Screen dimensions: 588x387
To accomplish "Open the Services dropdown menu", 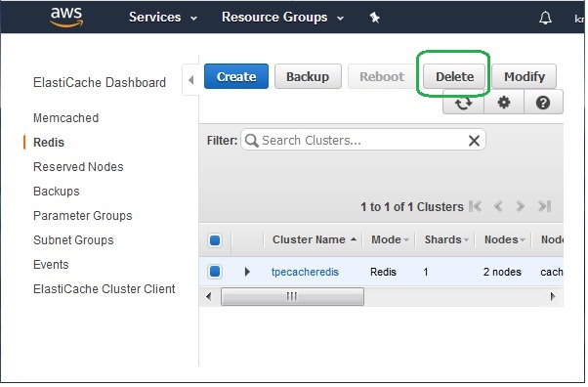I will pos(163,18).
